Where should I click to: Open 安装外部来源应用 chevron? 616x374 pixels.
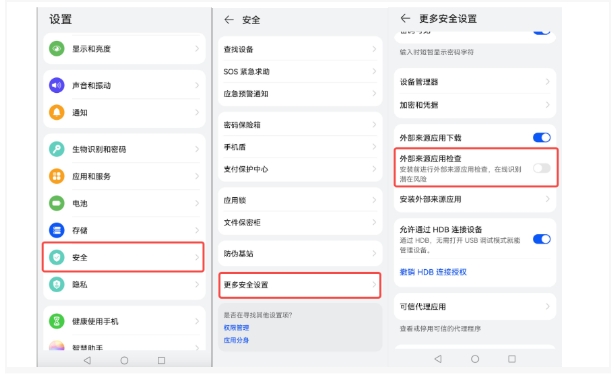tap(548, 199)
